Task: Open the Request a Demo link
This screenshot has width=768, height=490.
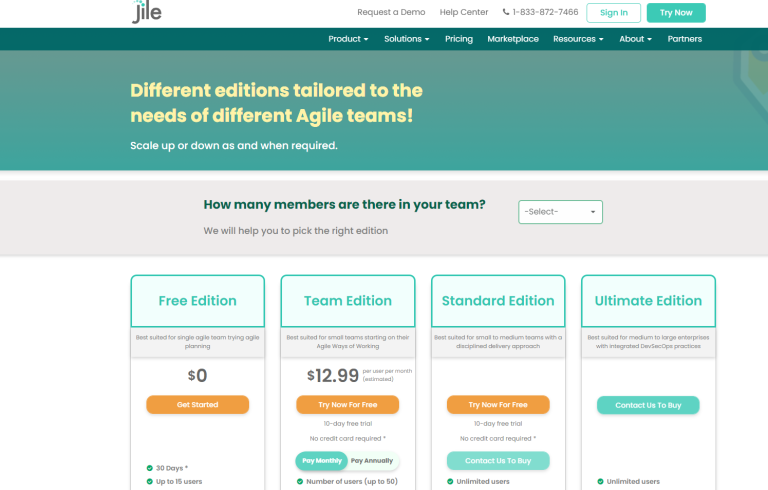Action: [x=391, y=12]
